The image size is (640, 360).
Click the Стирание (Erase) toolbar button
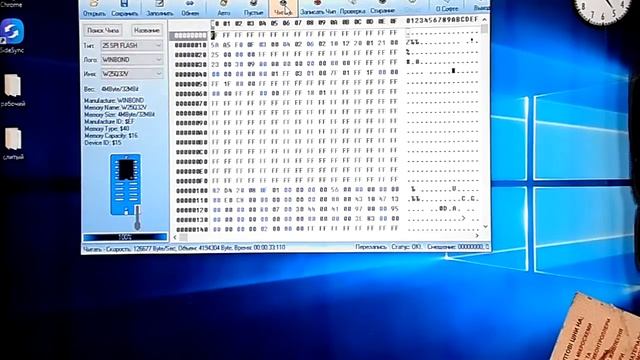(382, 7)
